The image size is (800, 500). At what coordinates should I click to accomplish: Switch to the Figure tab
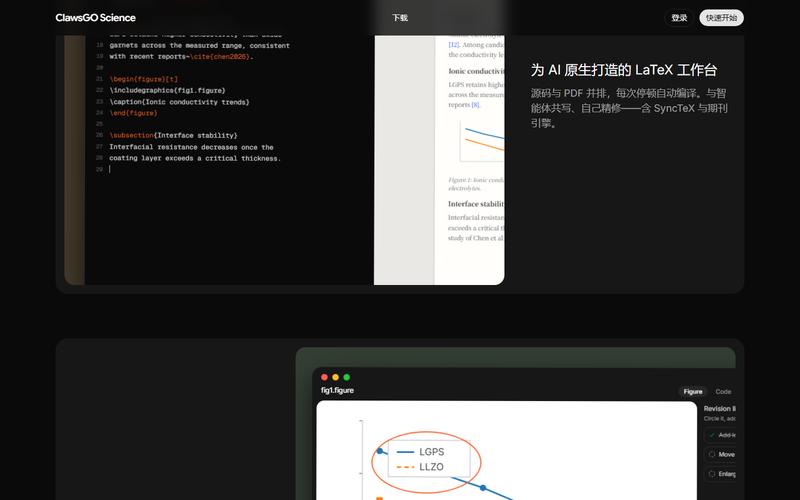coord(693,391)
